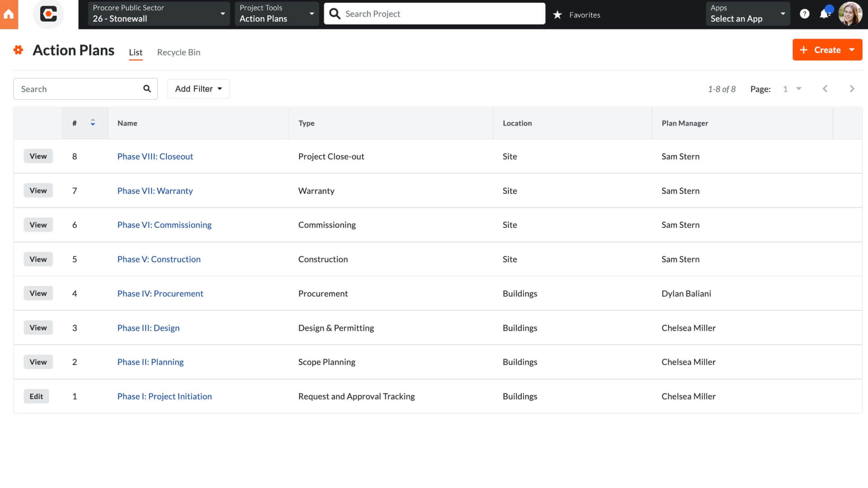
Task: Select the List tab
Action: coord(135,52)
